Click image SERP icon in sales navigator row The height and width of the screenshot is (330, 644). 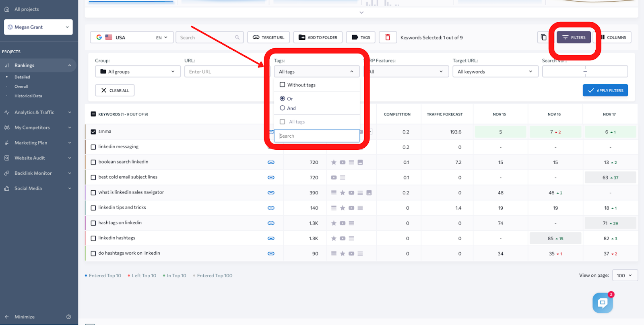369,193
